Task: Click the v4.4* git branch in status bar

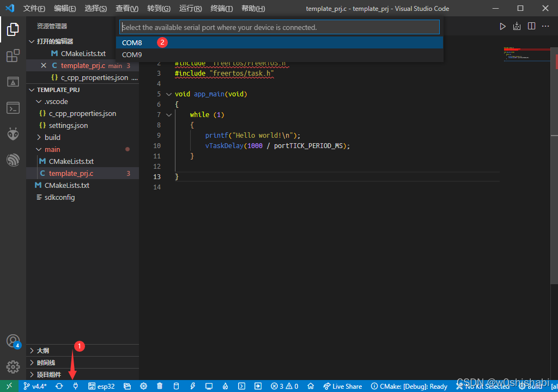Action: coord(35,386)
